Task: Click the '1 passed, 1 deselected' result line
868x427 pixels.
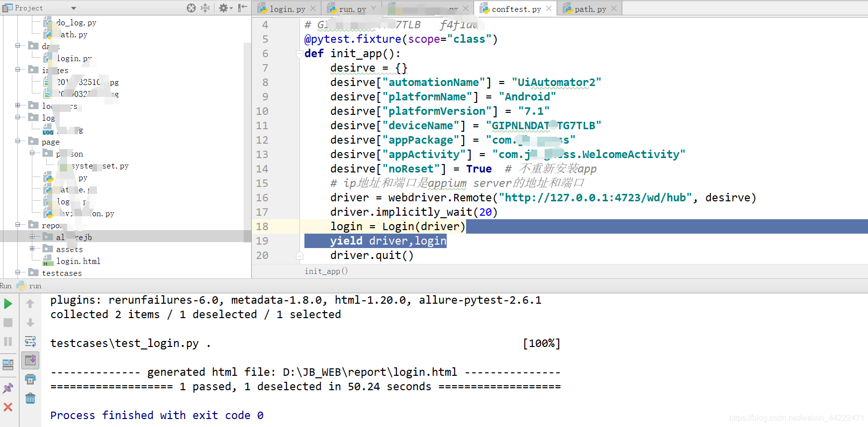Action: point(305,386)
